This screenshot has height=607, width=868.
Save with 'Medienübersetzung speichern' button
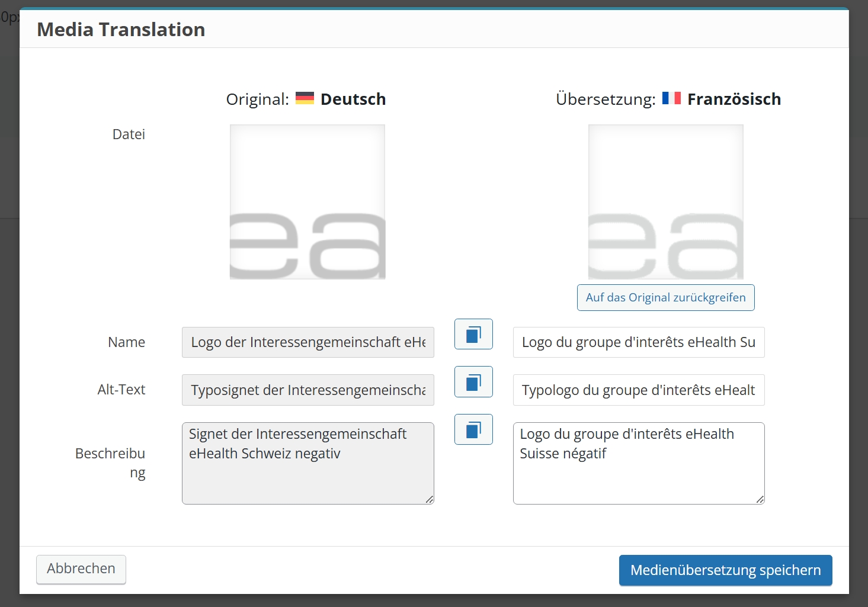725,570
